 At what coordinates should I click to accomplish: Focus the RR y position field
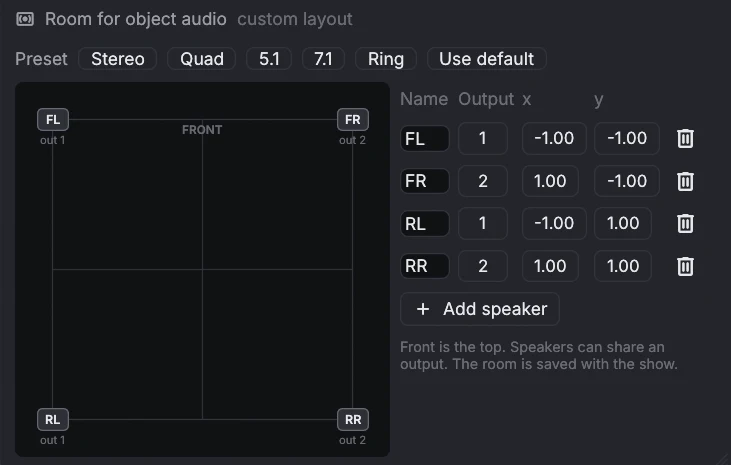point(623,266)
